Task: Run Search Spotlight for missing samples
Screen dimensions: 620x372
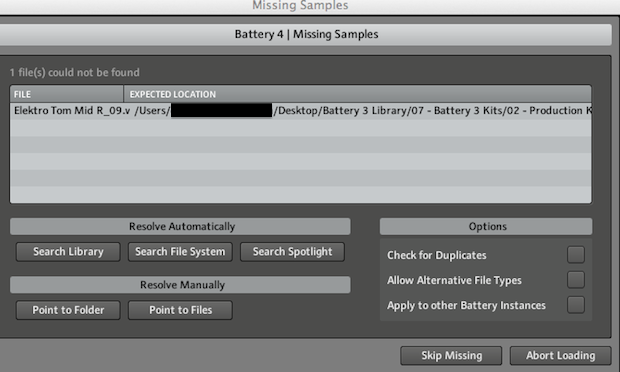Action: point(292,252)
